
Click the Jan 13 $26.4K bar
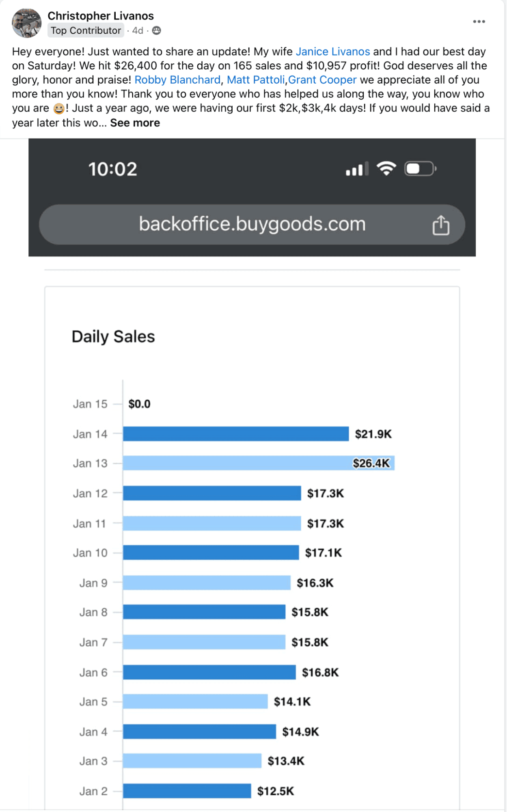pyautogui.click(x=259, y=463)
